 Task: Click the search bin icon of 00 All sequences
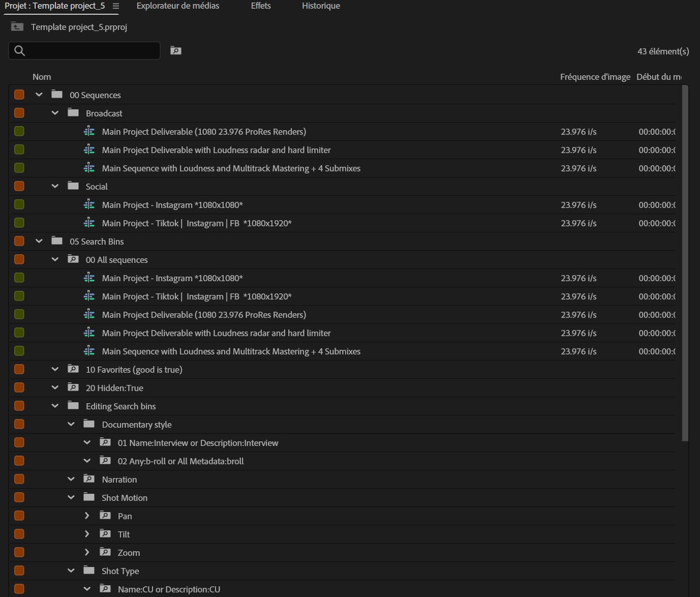pyautogui.click(x=73, y=259)
